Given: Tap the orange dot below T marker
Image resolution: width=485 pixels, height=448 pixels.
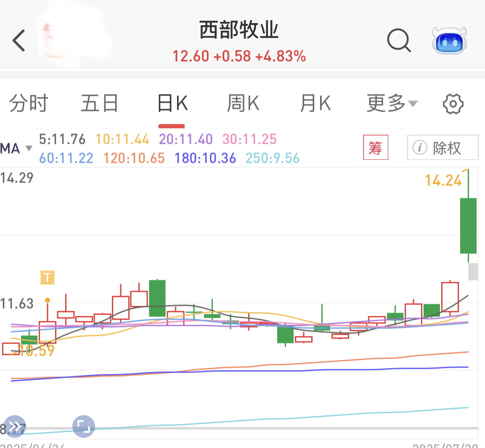Looking at the screenshot, I should pyautogui.click(x=48, y=300).
